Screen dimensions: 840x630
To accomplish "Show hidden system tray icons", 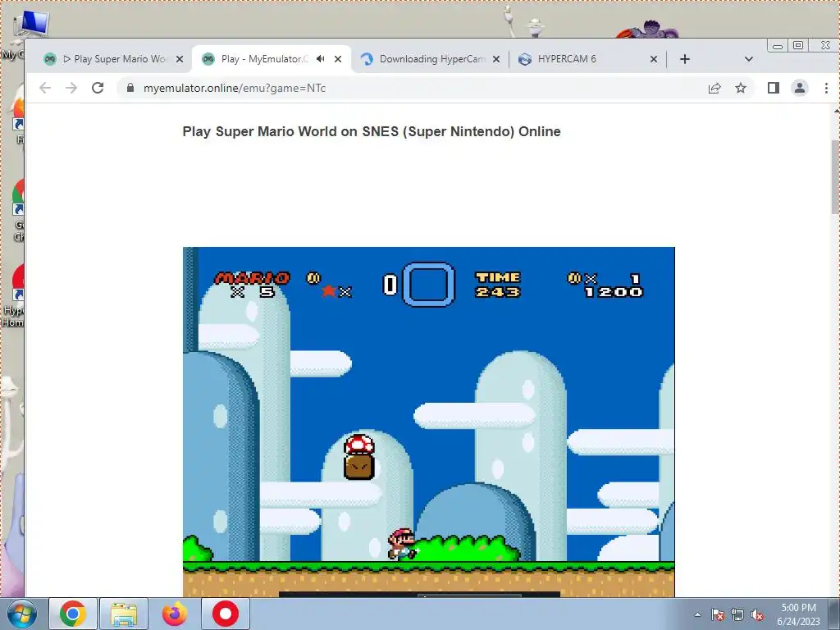I will pos(697,614).
